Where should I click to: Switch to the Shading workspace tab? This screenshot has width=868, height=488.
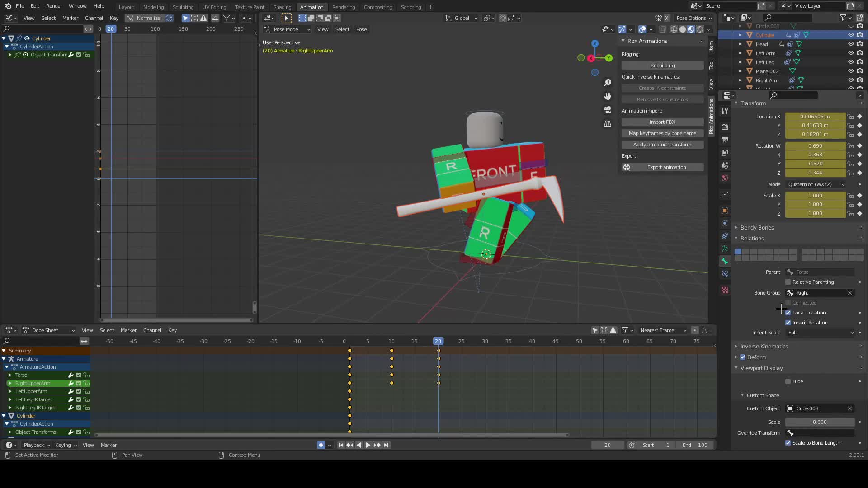pos(282,7)
